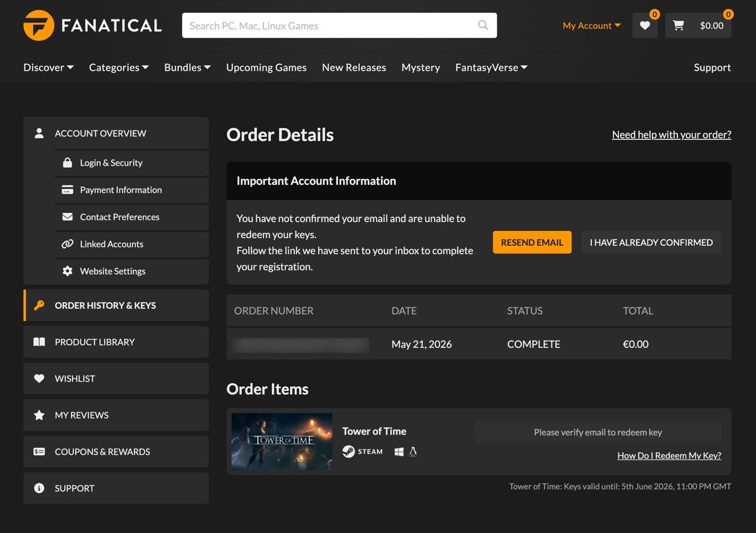The image size is (756, 533).
Task: Open the Support section in sidebar
Action: coord(116,488)
